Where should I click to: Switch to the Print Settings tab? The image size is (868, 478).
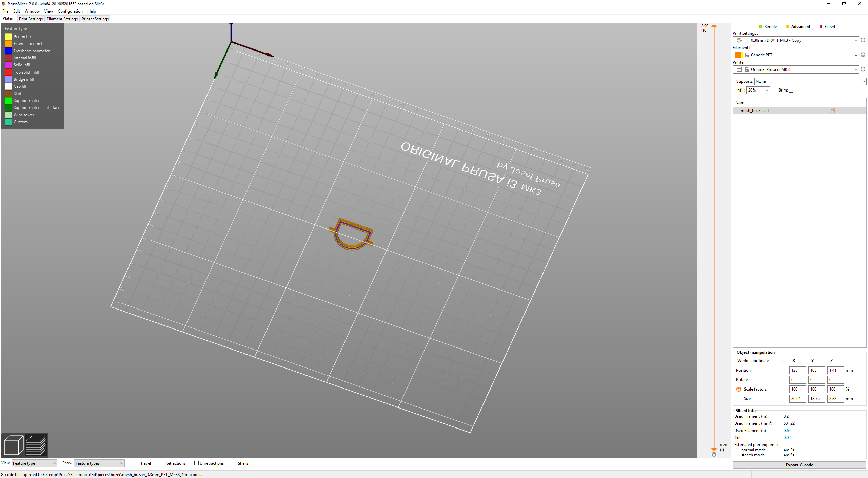point(31,19)
